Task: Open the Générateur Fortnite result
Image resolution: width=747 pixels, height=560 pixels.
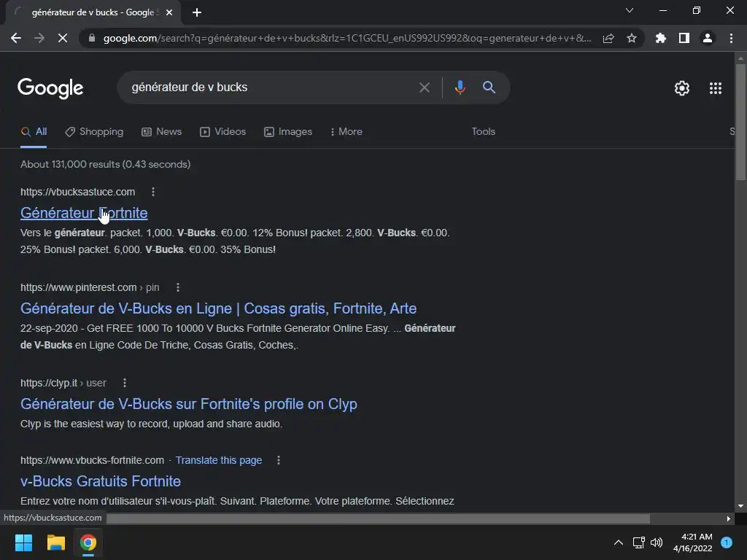Action: [84, 213]
